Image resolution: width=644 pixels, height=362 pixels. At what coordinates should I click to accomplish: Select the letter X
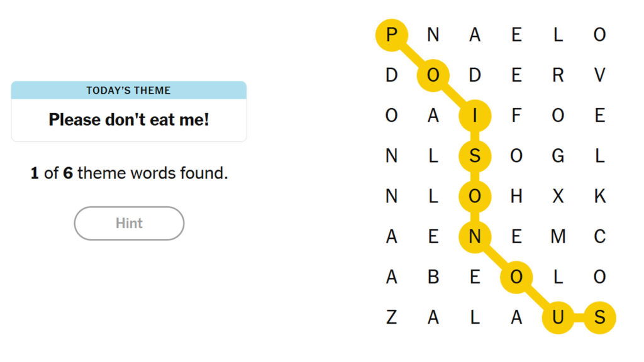tap(558, 196)
